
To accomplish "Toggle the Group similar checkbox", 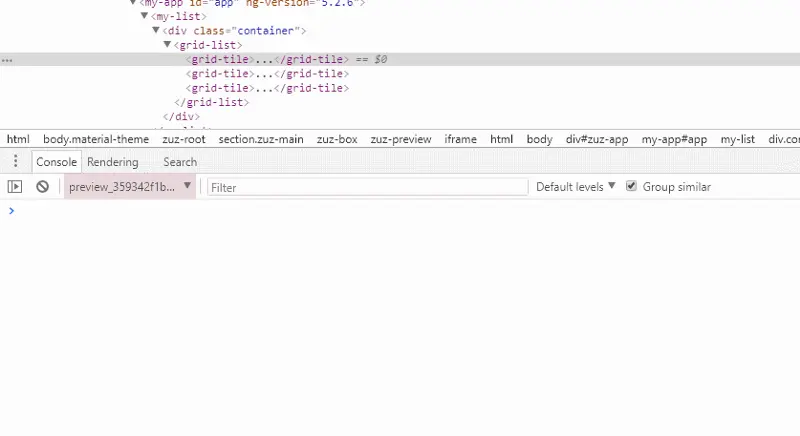I will (x=631, y=186).
